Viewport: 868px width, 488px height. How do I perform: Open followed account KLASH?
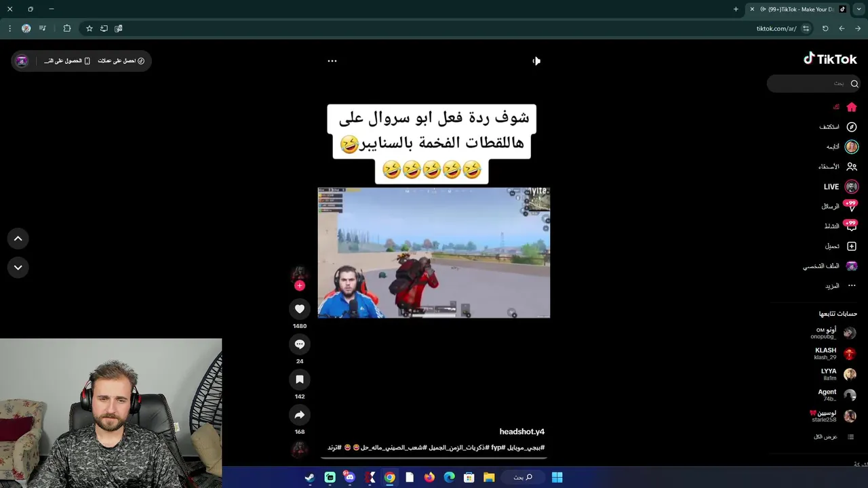(835, 354)
